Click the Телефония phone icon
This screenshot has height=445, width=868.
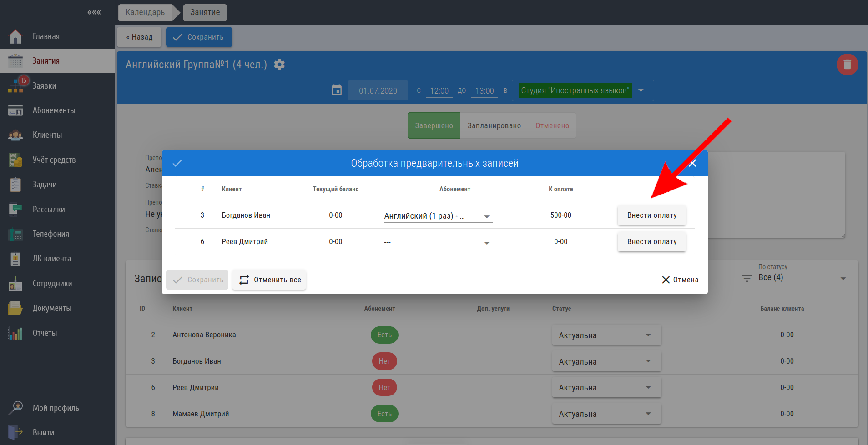tap(15, 234)
